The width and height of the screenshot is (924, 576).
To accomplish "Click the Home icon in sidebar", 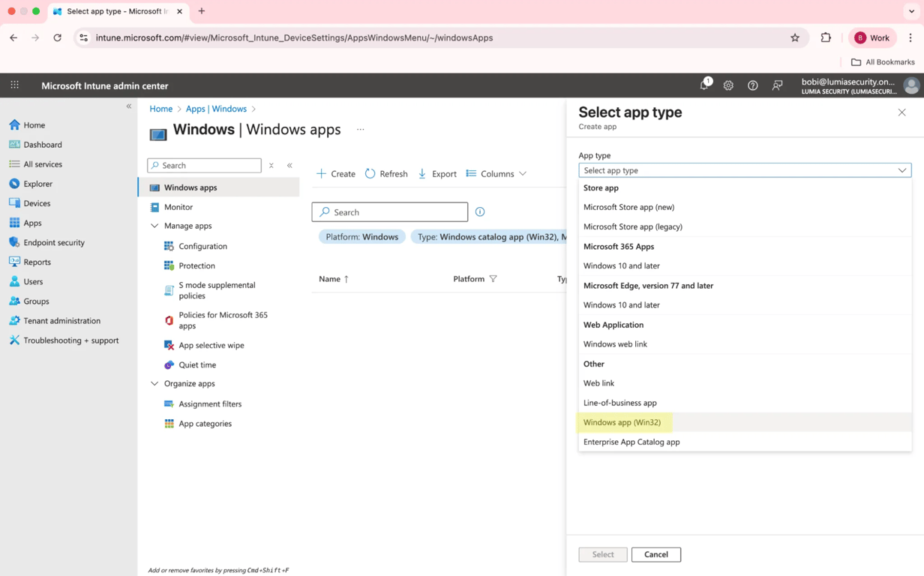I will [14, 125].
